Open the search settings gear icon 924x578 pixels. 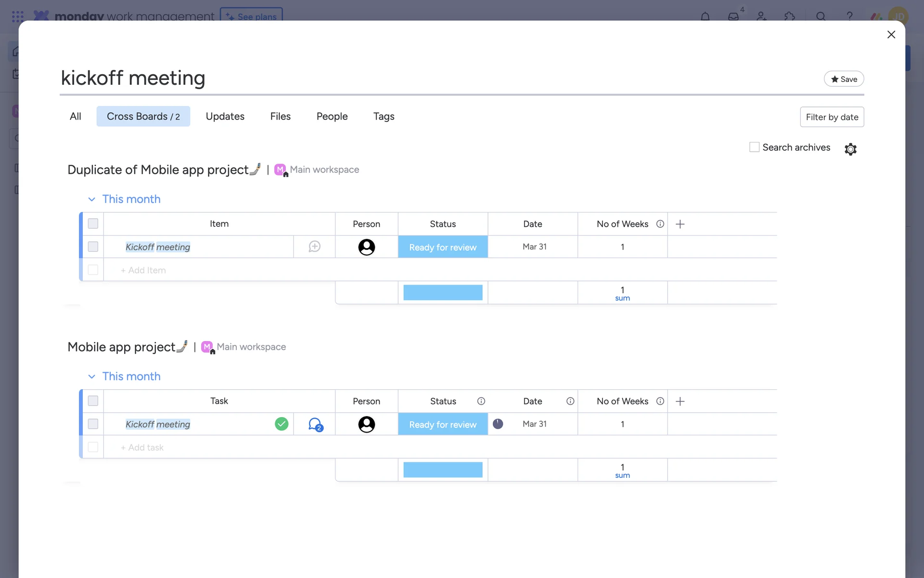850,149
